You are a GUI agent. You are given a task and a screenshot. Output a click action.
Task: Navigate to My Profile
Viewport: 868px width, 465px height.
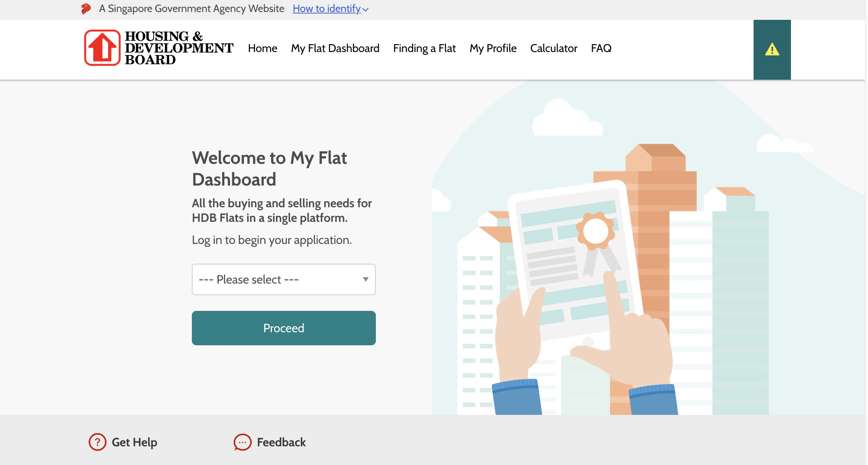tap(493, 48)
